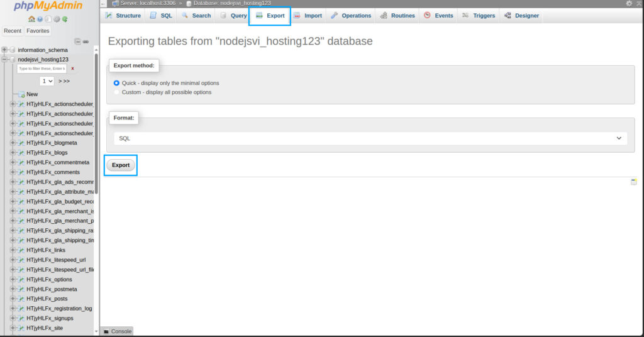Screen dimensions: 644x337
Task: Expand the HTjyHLFx_registration_log table node
Action: [x=13, y=309]
